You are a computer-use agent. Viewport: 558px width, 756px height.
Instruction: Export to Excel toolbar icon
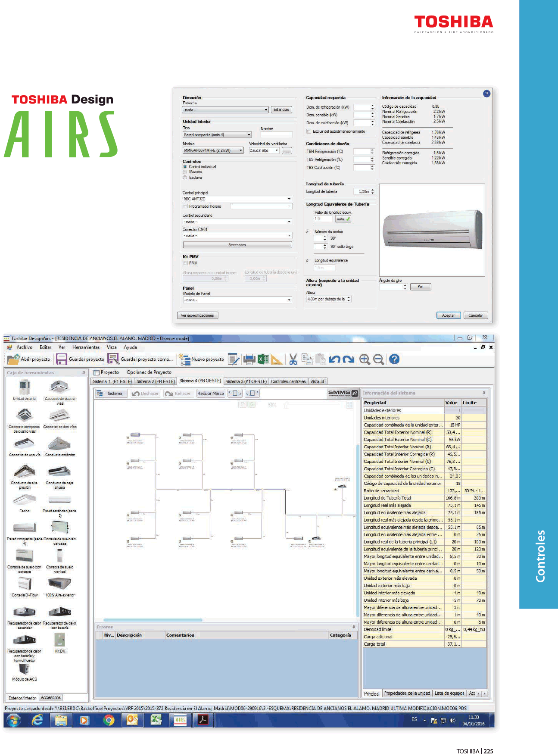263,359
